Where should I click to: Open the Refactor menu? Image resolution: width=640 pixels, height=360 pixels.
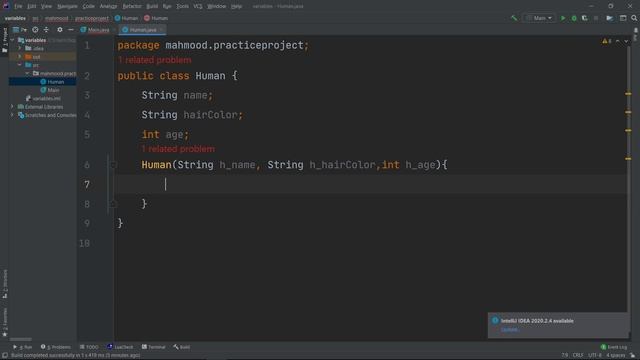[132, 6]
